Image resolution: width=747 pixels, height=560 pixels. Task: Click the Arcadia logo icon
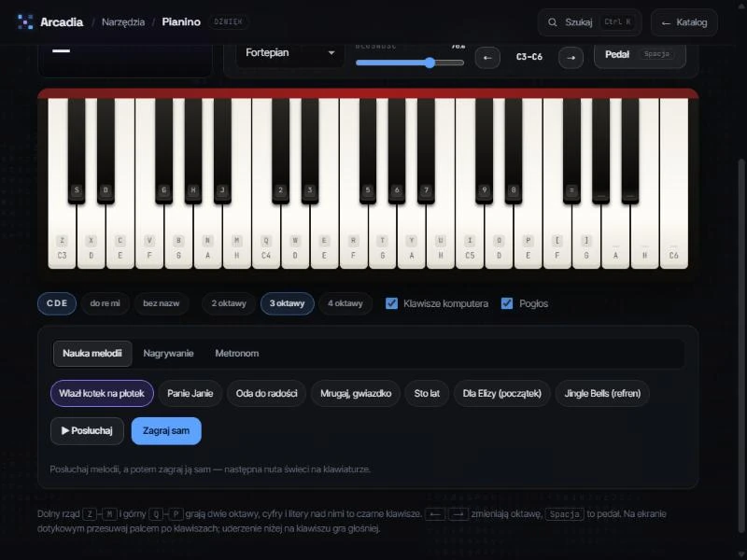pyautogui.click(x=25, y=21)
